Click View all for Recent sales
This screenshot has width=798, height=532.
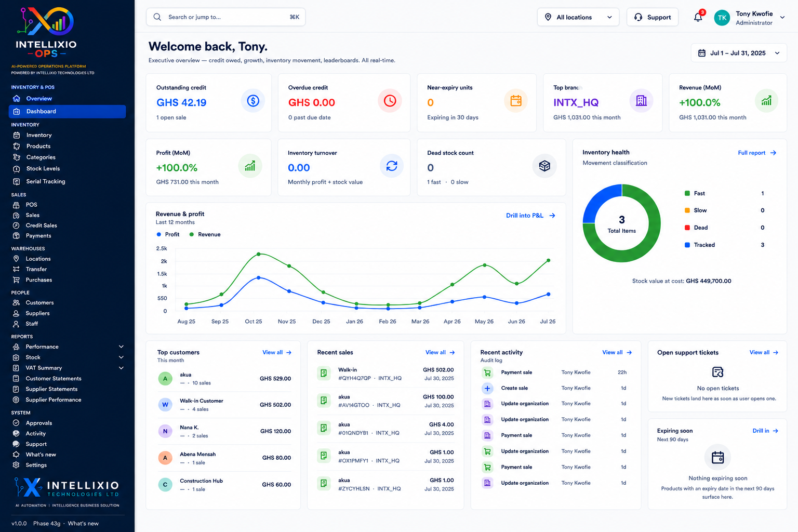click(x=440, y=352)
